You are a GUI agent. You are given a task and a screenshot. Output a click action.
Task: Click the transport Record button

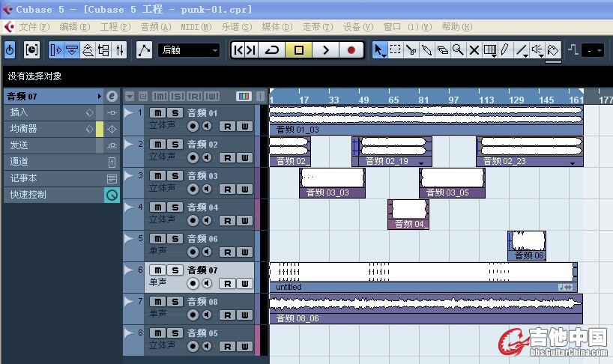(x=351, y=50)
